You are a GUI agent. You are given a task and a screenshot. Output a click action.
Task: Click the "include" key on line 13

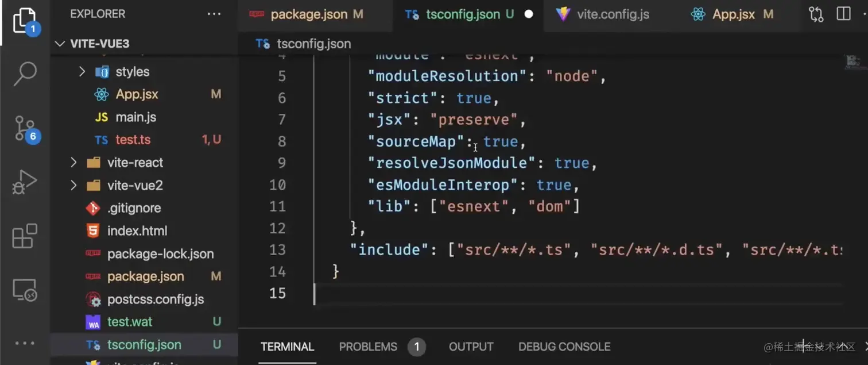pos(389,250)
